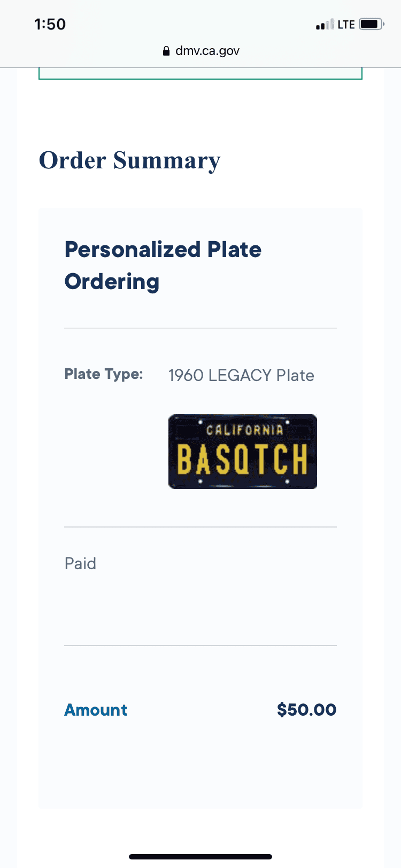Tap the divider line above Paid
The height and width of the screenshot is (868, 401).
pos(200,527)
